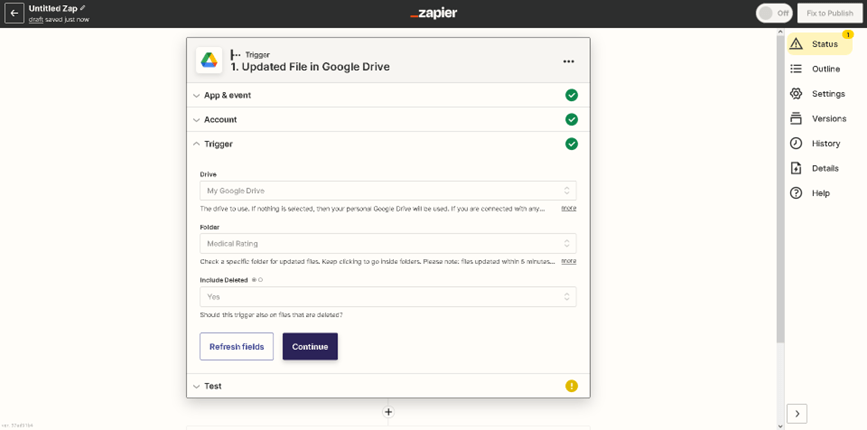Viewport: 867px width, 430px height.
Task: Click the Include Deleted field label
Action: point(224,280)
